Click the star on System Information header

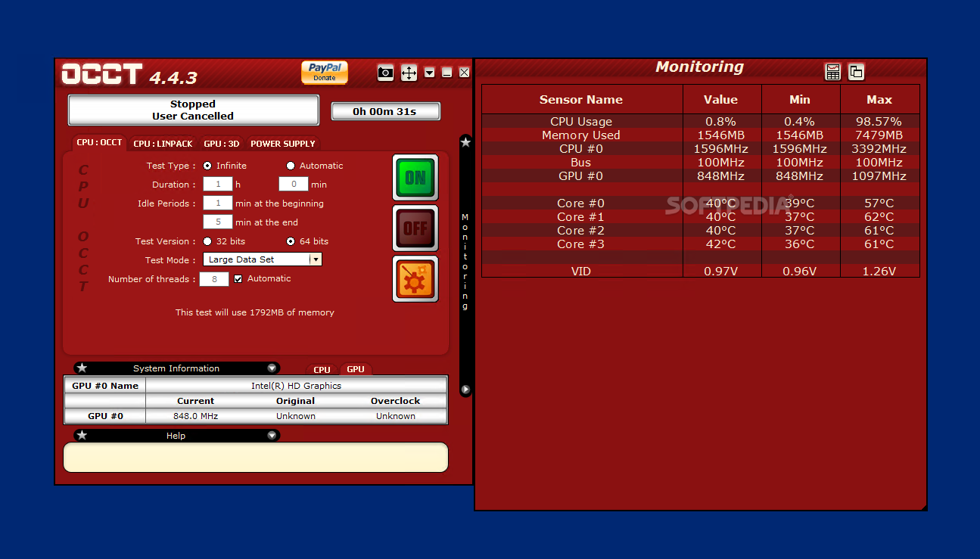click(x=82, y=368)
